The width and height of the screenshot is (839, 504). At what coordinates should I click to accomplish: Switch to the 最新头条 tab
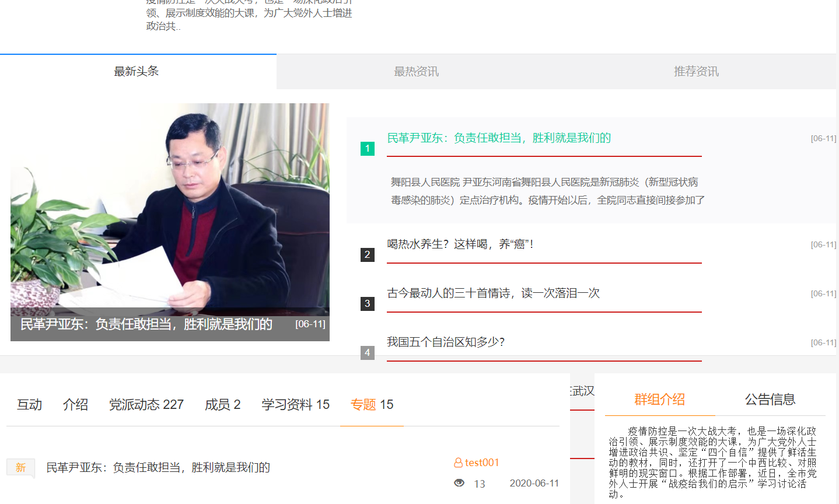pos(137,72)
